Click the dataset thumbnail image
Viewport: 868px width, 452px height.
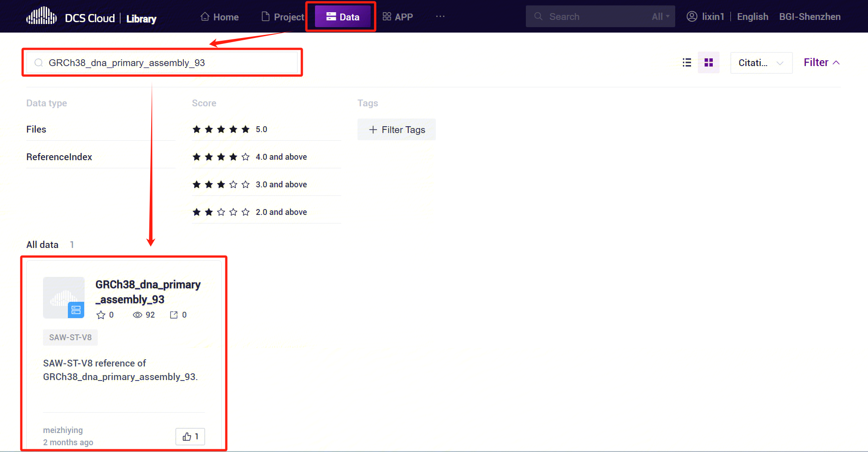[x=64, y=298]
